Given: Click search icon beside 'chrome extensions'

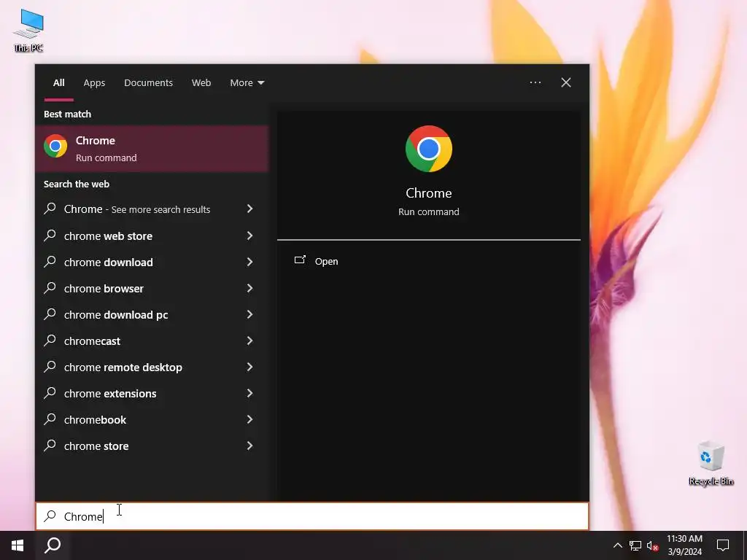Looking at the screenshot, I should point(50,392).
